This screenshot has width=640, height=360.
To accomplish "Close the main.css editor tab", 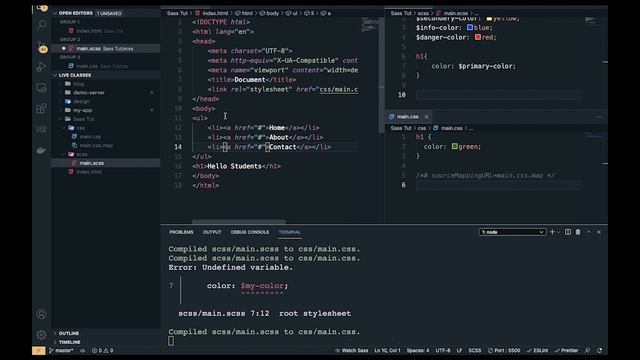I will point(427,117).
